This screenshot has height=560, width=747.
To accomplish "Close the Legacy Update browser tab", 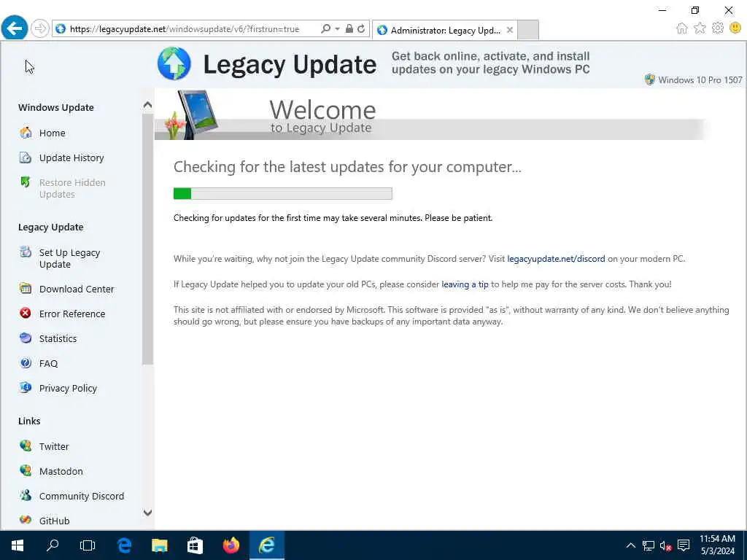I will point(510,30).
